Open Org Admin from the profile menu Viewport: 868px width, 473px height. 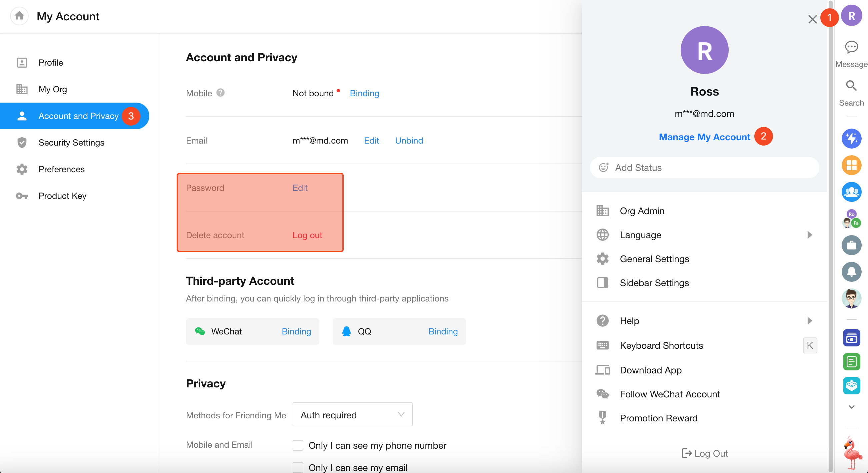642,211
